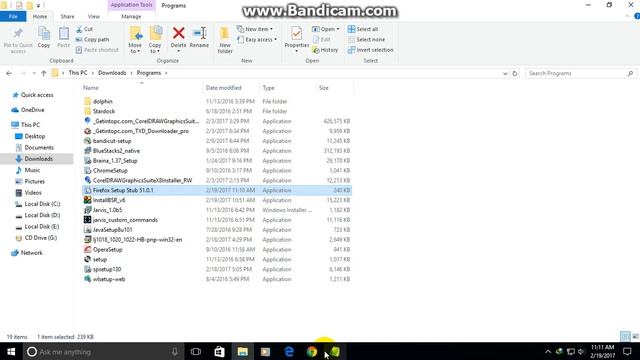Click Copy path in Clipboard group

tap(92, 40)
